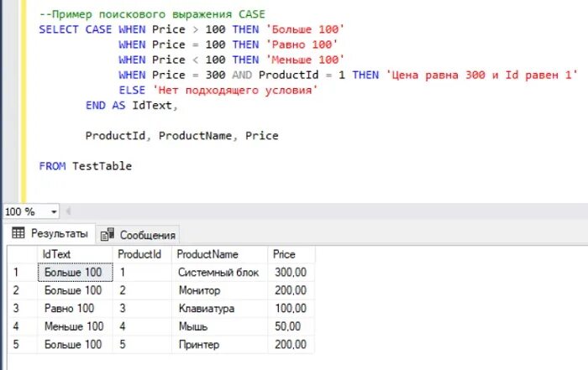588x370 pixels.
Task: Click the messages icon on Сообщения tab
Action: 108,234
